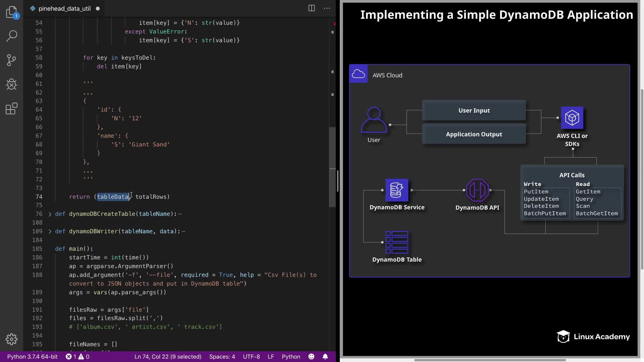
Task: Open the Search view icon
Action: (11, 36)
